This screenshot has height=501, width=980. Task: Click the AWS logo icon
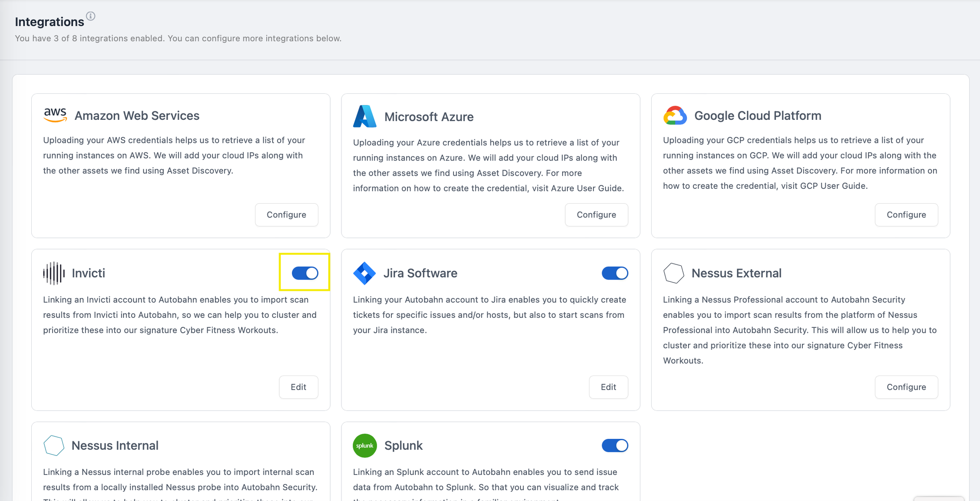(55, 115)
